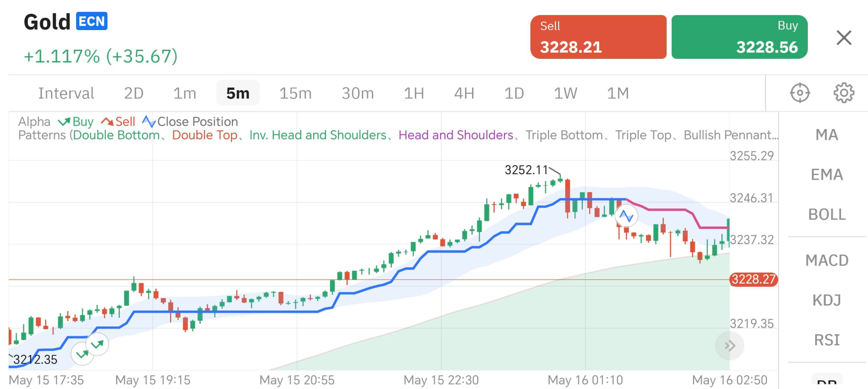Screen dimensions: 868x389
Task: Click the 3252.11 high price label
Action: [526, 170]
